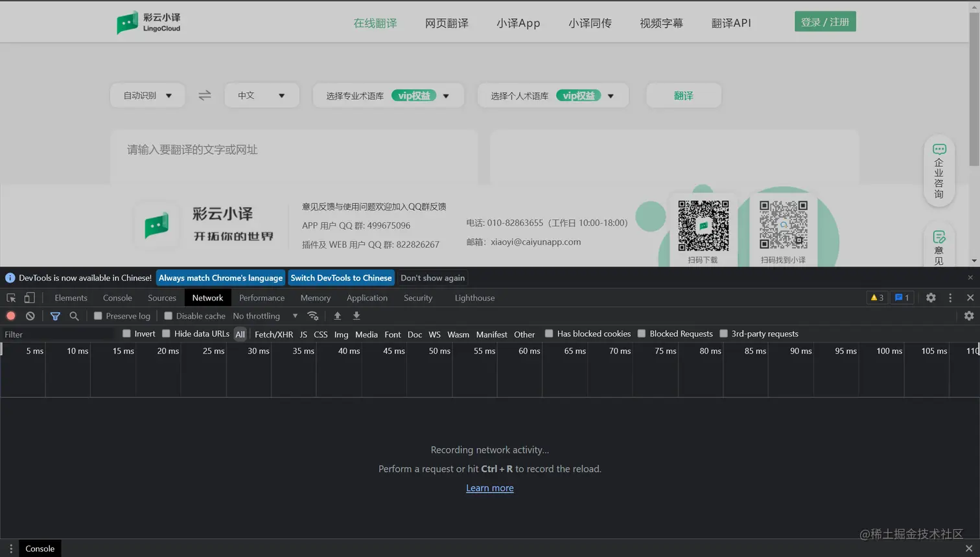
Task: Show the 1 issue message badge
Action: click(x=902, y=298)
